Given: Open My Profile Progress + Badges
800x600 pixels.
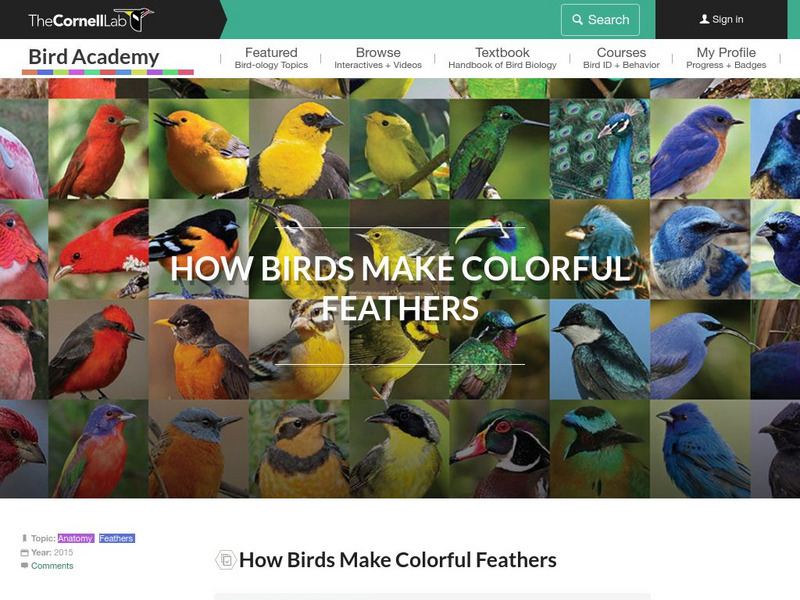Looking at the screenshot, I should click(x=726, y=58).
